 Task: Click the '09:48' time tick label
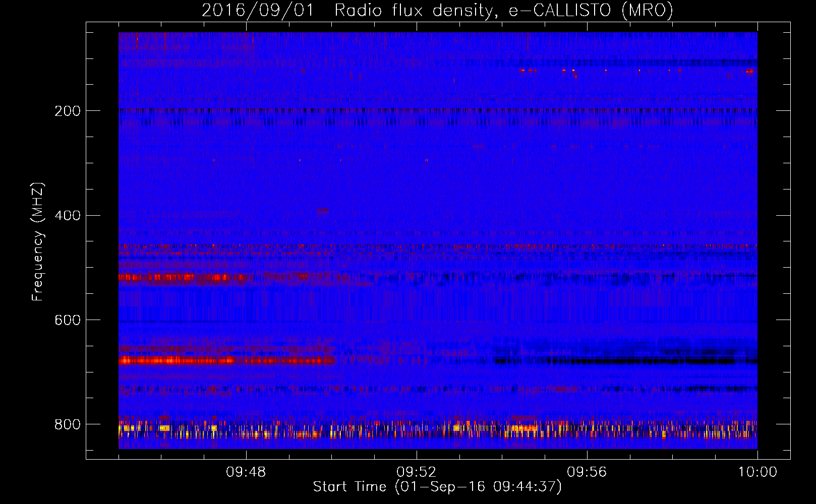tap(246, 472)
